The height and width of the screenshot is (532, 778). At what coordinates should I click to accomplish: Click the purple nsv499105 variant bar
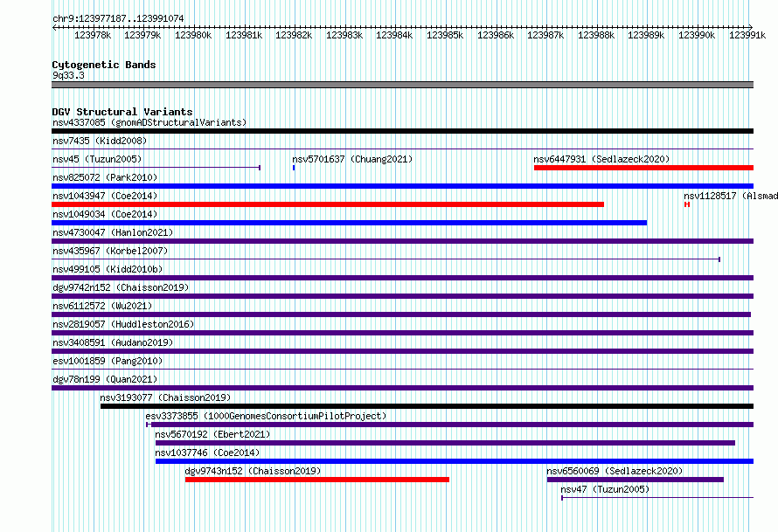pos(402,278)
